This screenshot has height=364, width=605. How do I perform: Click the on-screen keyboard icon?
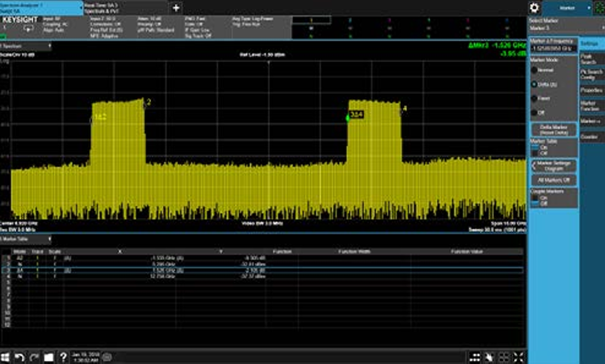[107, 357]
